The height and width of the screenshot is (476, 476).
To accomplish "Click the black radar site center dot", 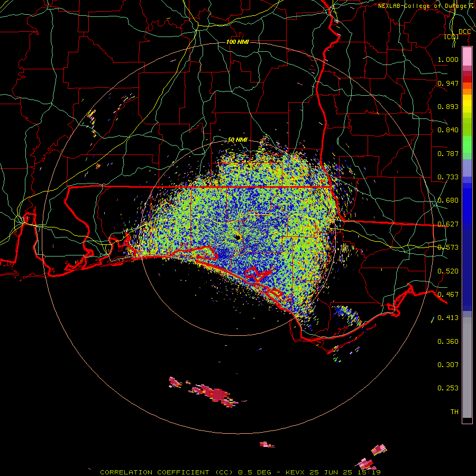I will [238, 237].
